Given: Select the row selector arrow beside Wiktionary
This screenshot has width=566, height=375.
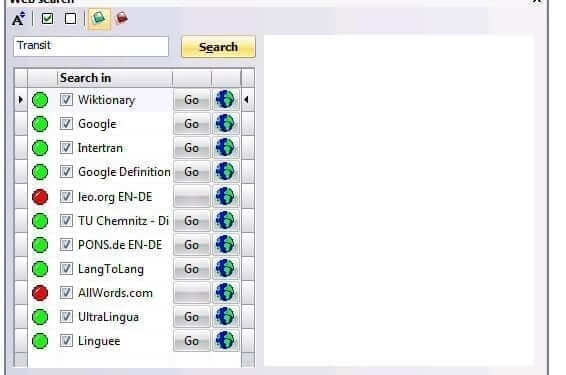Looking at the screenshot, I should [x=21, y=100].
